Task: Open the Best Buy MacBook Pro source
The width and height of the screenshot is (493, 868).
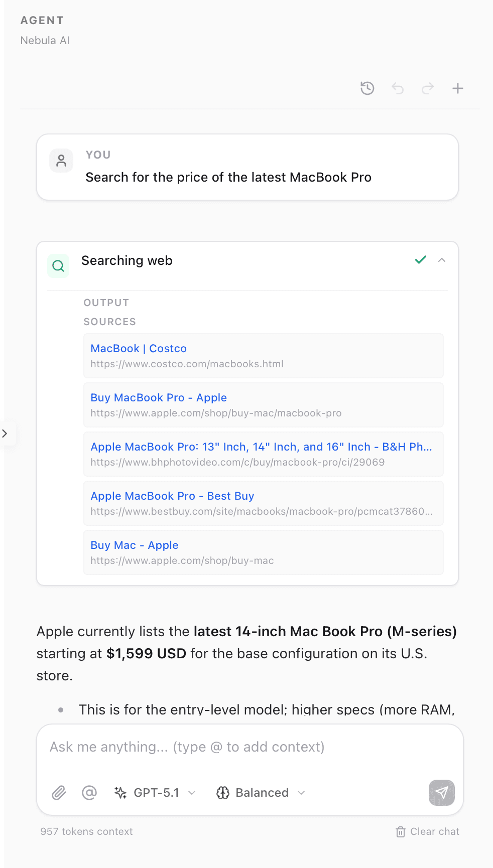Action: point(172,496)
